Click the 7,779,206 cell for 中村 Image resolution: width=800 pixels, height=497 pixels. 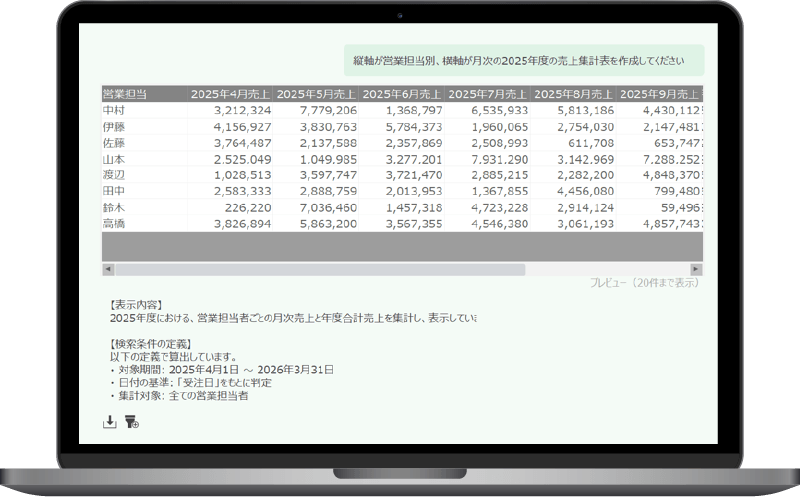316,110
